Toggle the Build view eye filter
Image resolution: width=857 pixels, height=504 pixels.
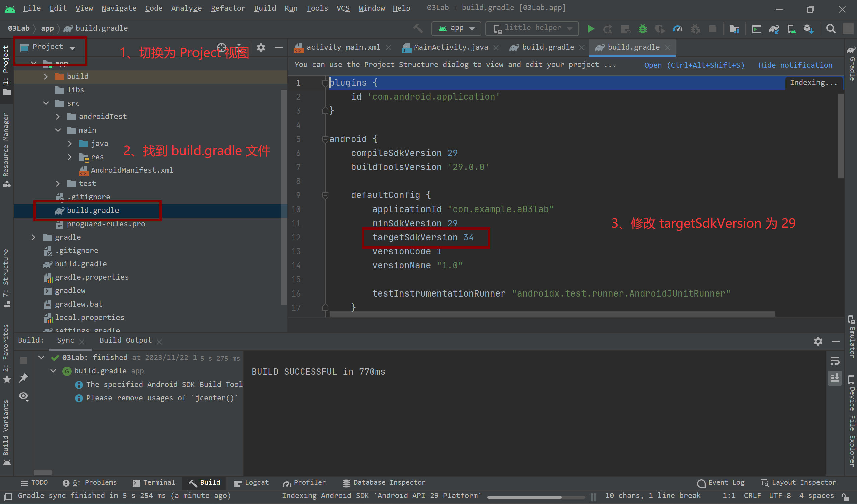click(24, 396)
